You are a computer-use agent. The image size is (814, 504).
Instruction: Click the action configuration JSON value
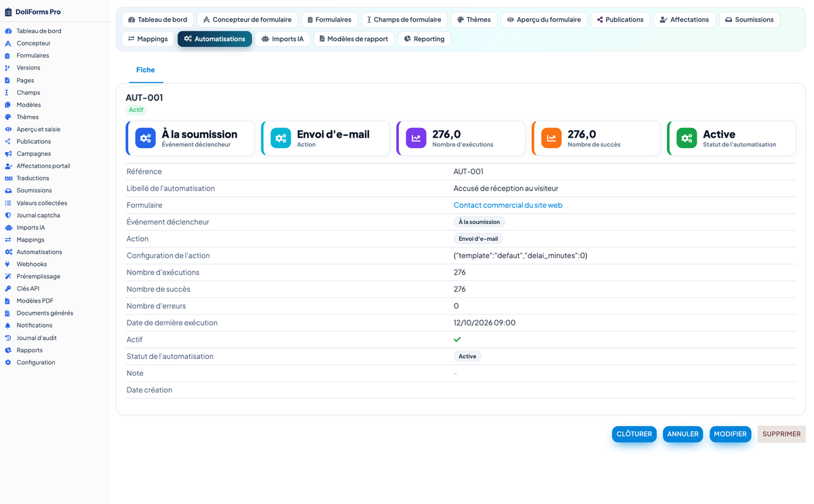[x=521, y=256]
